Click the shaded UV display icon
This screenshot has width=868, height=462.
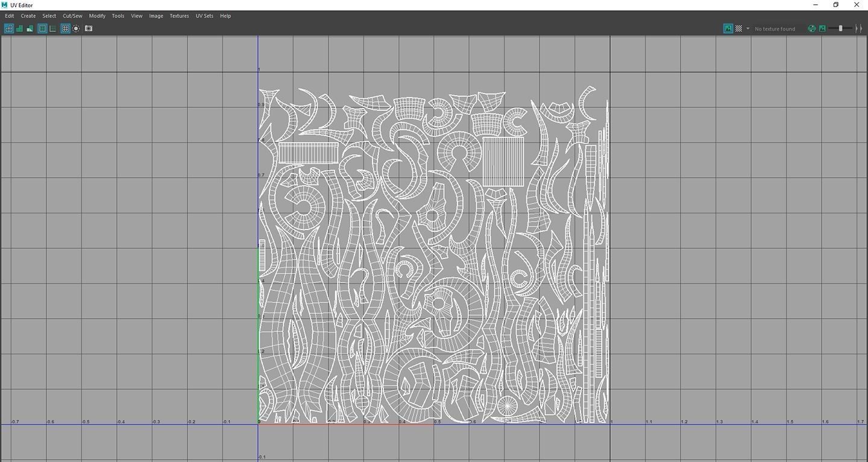click(x=19, y=28)
